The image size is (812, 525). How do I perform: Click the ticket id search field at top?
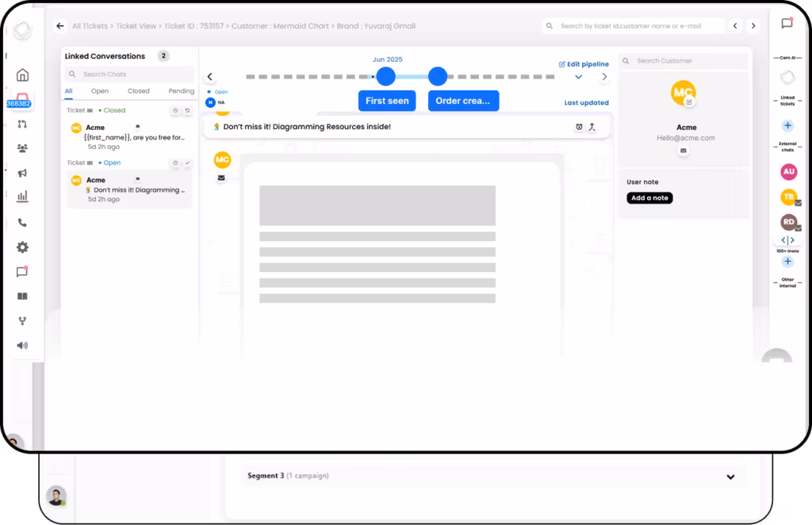[633, 26]
